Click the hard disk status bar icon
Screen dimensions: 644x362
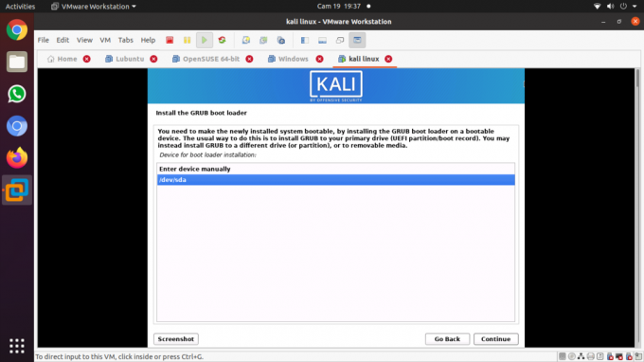563,356
